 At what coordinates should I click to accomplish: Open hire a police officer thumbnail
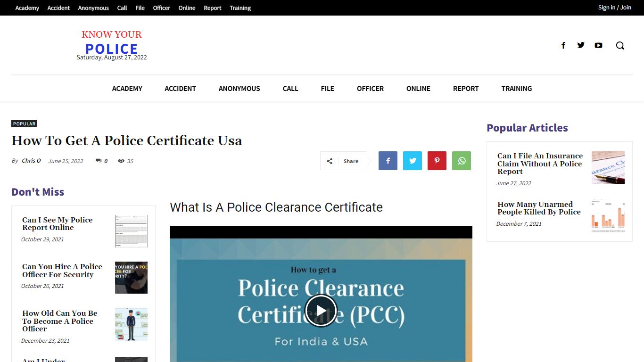coord(131,278)
